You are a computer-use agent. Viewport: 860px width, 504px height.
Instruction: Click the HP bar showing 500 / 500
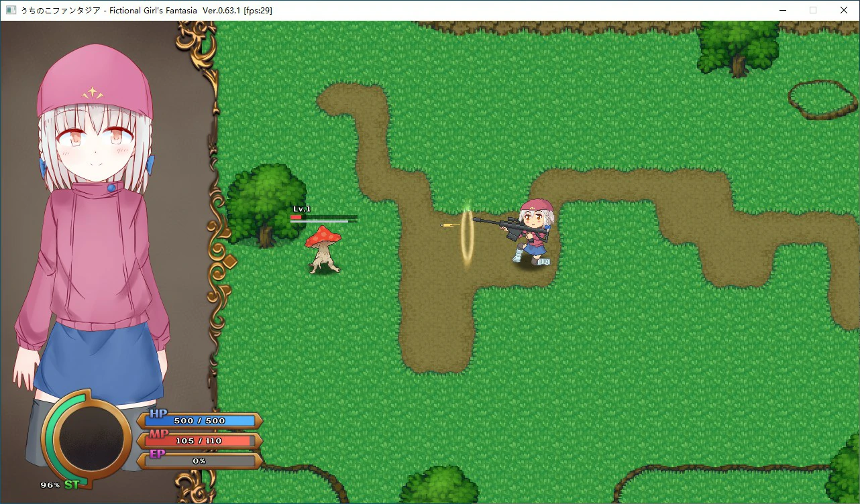[199, 421]
